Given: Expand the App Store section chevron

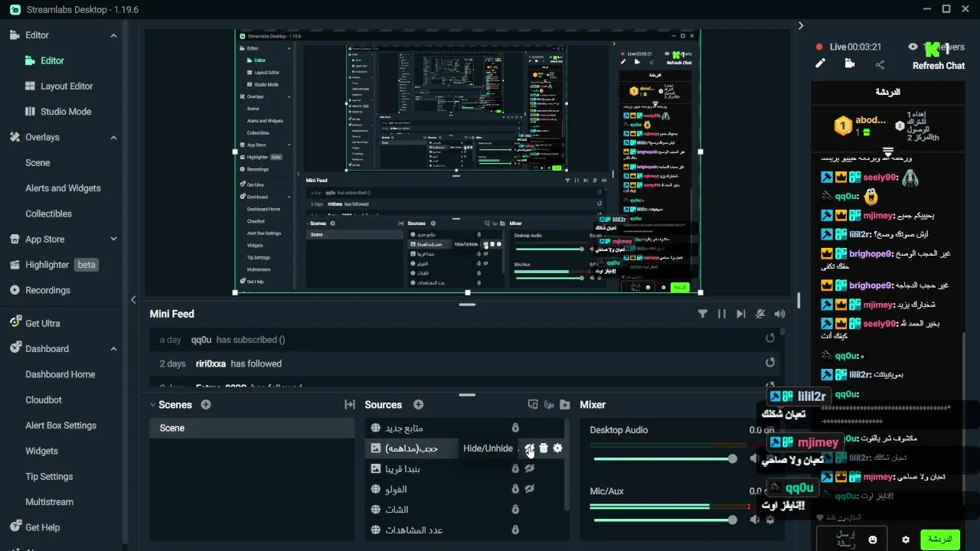Looking at the screenshot, I should 113,240.
